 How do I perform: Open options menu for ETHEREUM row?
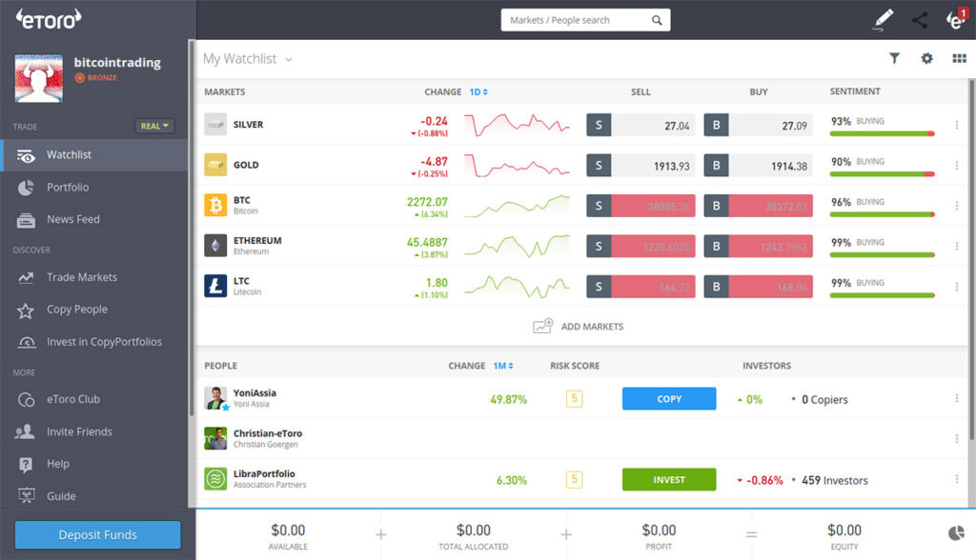point(957,247)
